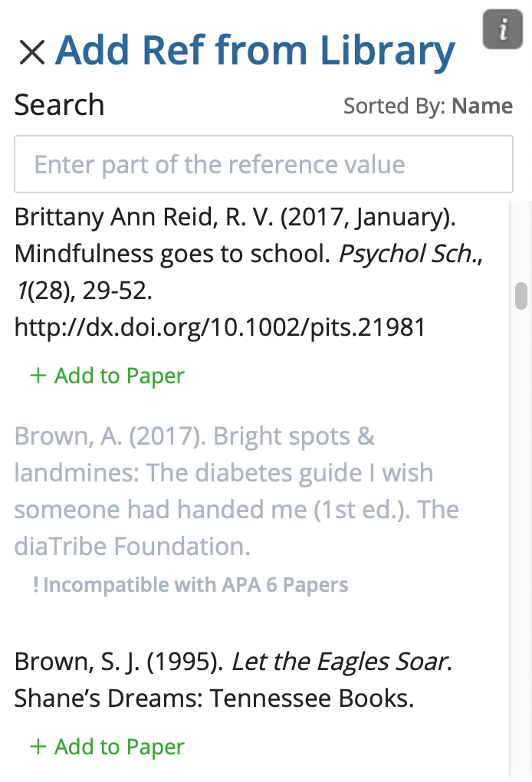The image size is (532, 782).
Task: Add Mindfulness goes to school to paper
Action: click(x=107, y=376)
